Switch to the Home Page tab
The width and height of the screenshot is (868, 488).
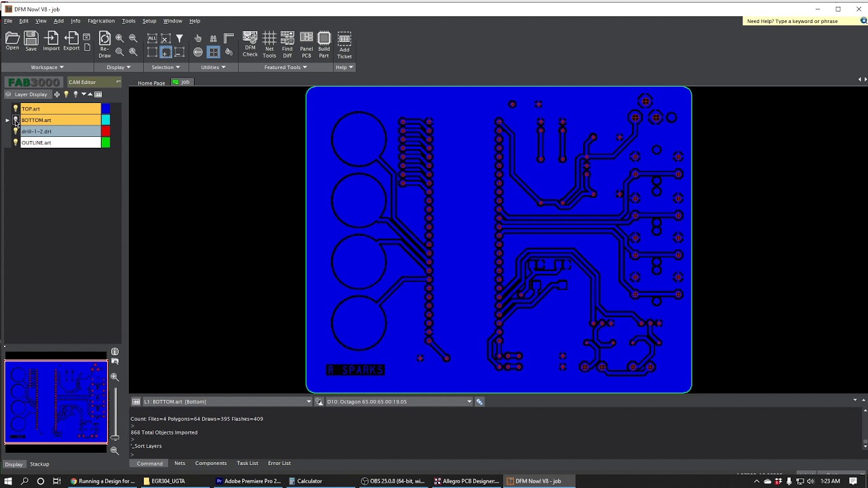click(x=151, y=83)
